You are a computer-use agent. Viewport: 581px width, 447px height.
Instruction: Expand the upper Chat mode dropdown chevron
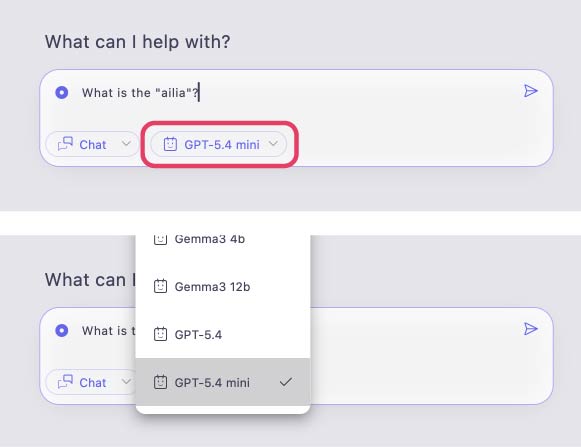(x=126, y=143)
